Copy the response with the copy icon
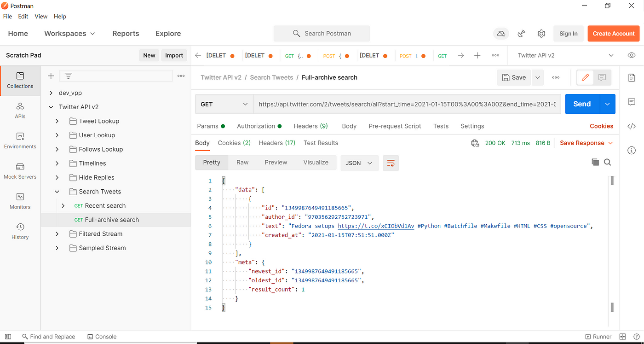644x344 pixels. 595,162
